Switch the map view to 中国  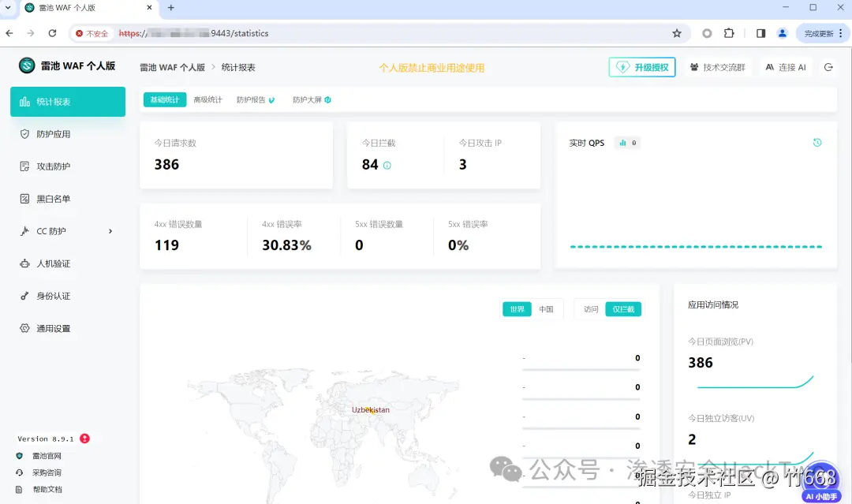pyautogui.click(x=546, y=309)
